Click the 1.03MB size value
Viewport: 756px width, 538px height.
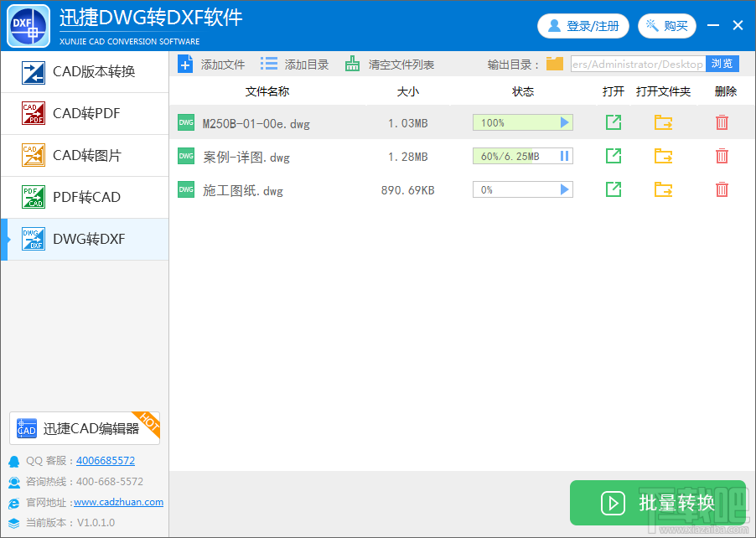tap(408, 123)
